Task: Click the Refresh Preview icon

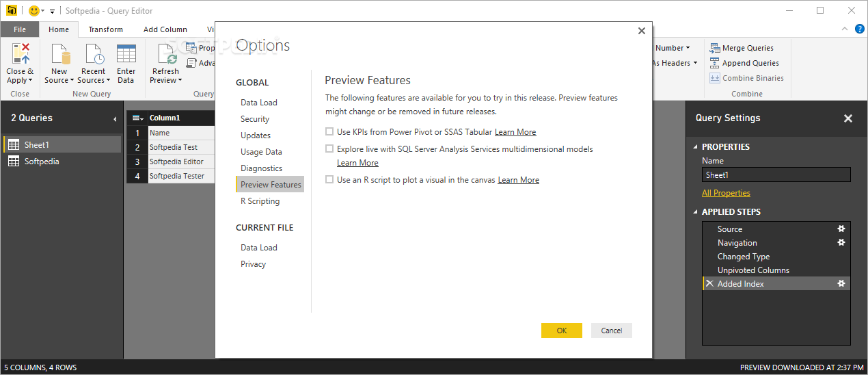Action: pos(166,53)
